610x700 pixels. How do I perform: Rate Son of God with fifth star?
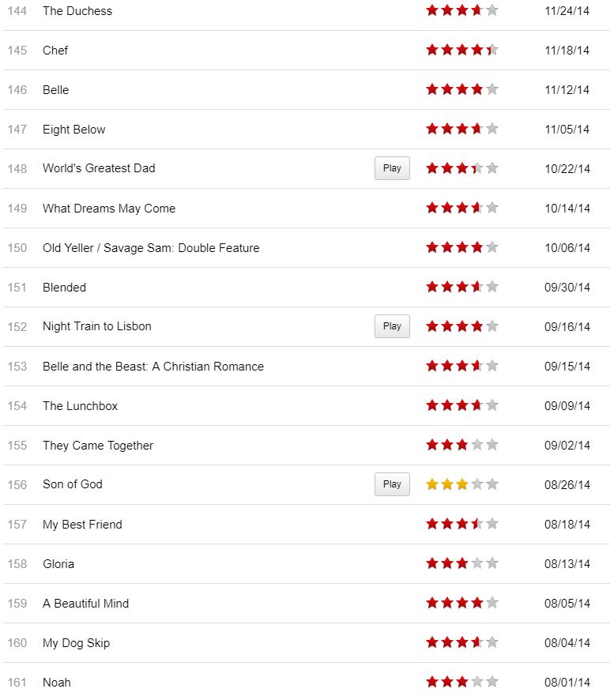[x=492, y=485]
